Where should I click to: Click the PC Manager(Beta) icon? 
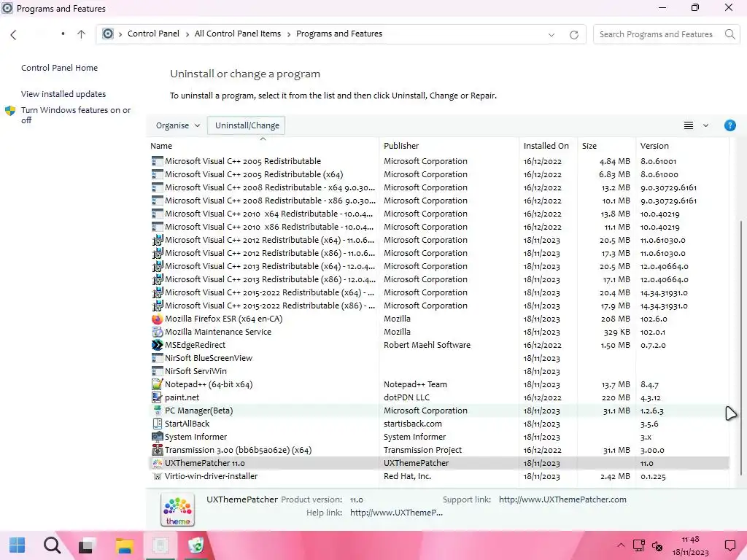pos(158,411)
